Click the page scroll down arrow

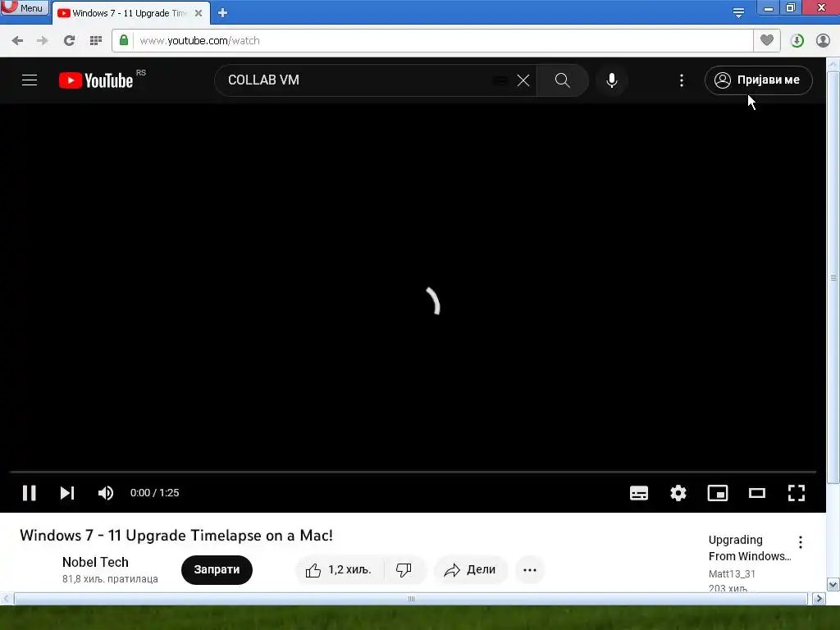(833, 584)
